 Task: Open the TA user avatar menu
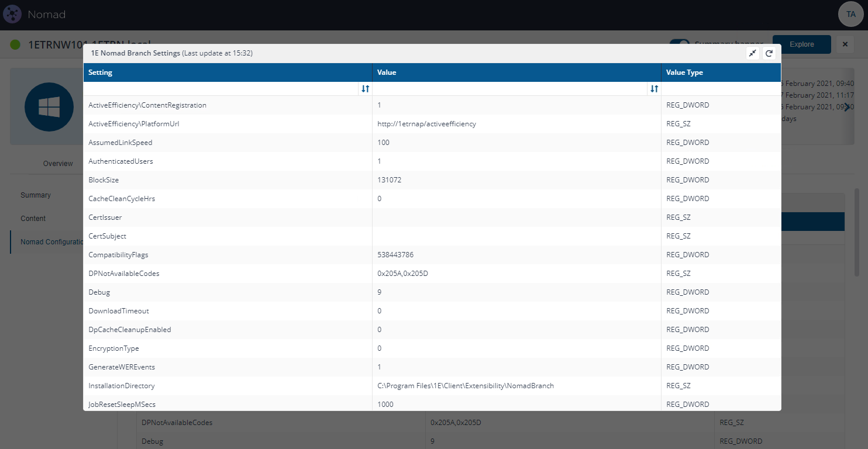[850, 14]
